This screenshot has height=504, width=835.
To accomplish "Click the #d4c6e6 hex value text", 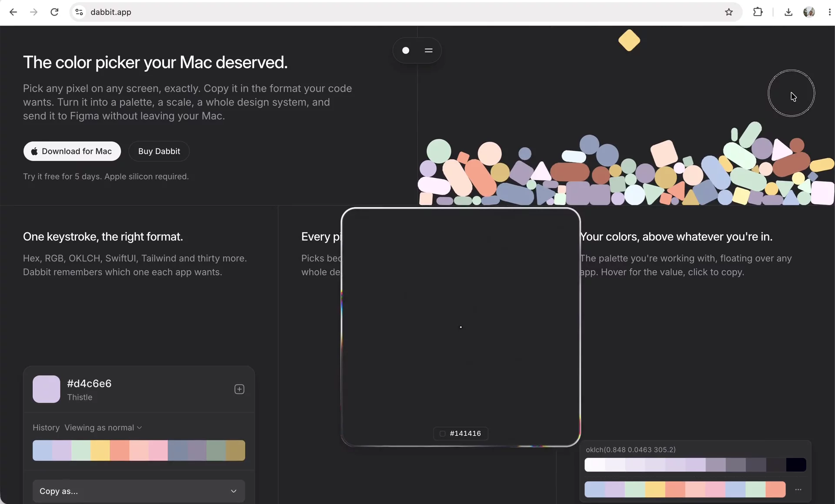I will pos(89,384).
